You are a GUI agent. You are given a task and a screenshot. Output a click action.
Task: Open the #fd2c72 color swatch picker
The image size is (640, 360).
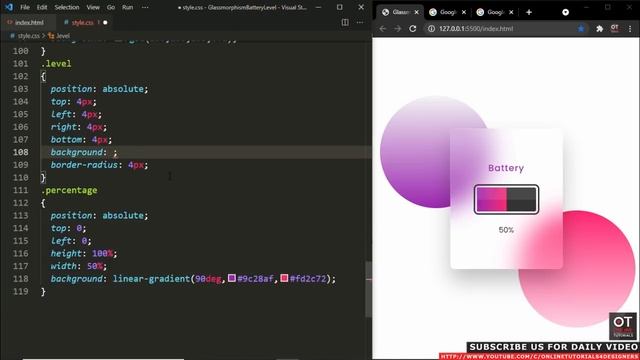coord(284,278)
